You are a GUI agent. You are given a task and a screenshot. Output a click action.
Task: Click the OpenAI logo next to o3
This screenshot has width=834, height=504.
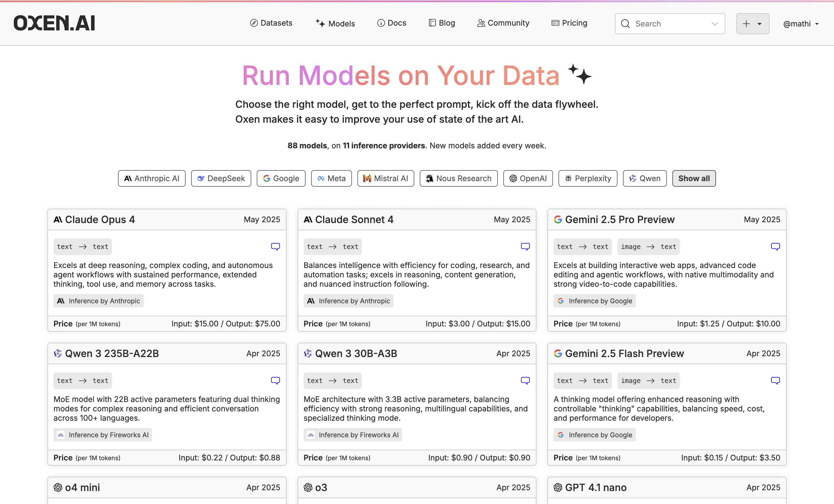point(308,487)
